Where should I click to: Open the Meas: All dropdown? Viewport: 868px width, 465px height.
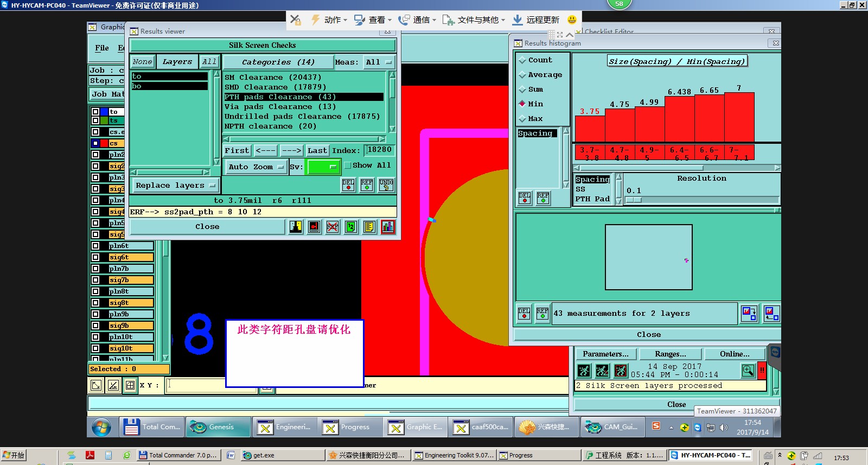click(x=379, y=62)
